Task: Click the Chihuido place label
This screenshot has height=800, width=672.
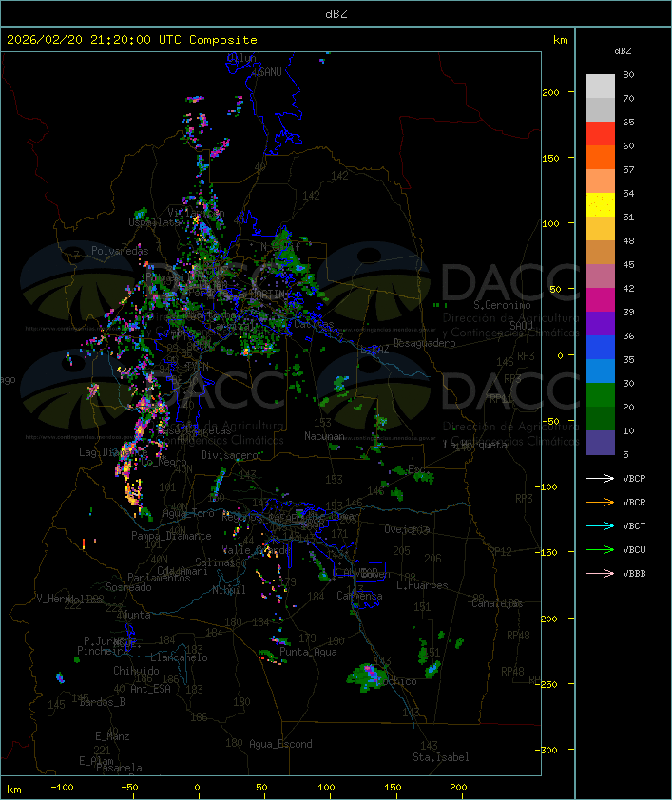Action: 136,671
